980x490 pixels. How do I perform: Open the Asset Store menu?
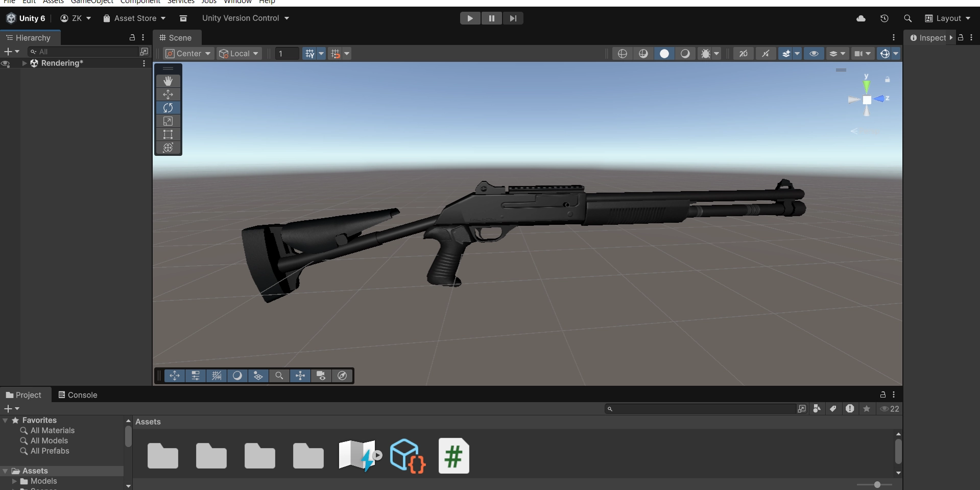coord(134,18)
